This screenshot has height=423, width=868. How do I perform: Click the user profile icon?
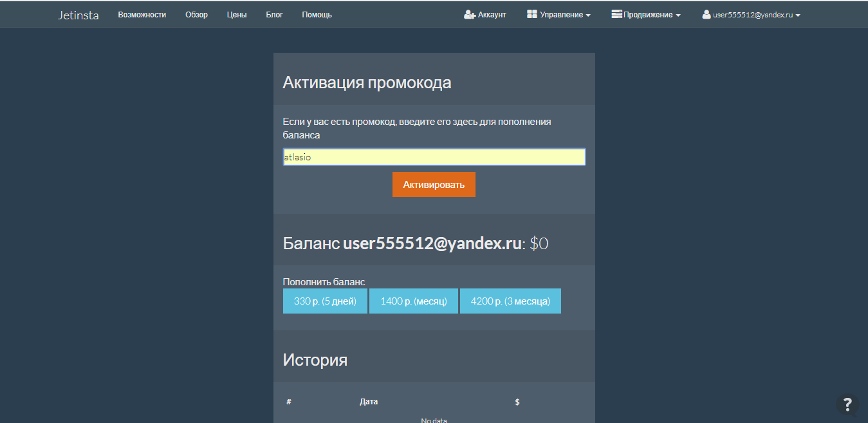[706, 15]
